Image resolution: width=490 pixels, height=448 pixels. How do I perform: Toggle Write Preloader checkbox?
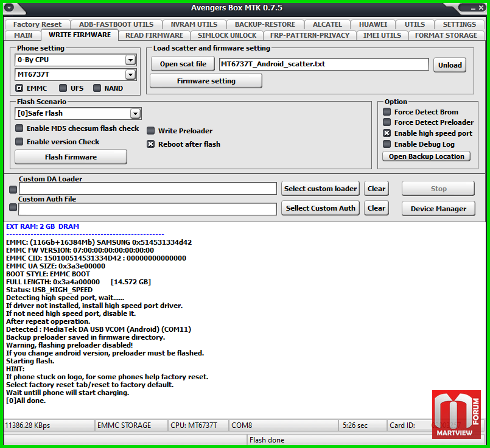coord(150,131)
